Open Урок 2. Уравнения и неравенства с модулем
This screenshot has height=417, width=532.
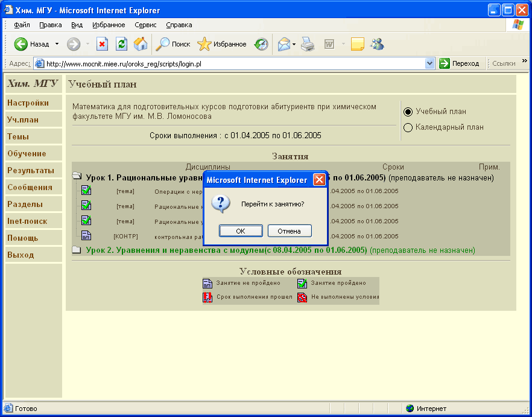click(226, 250)
